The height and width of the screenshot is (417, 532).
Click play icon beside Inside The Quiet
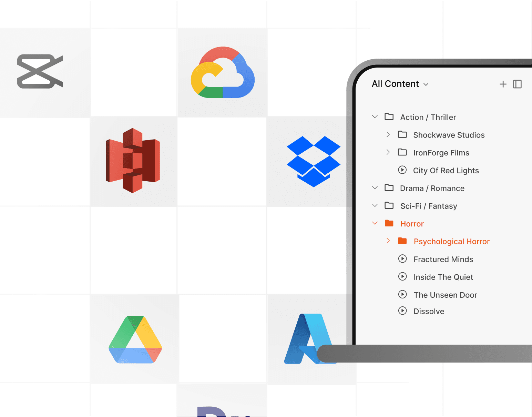[x=402, y=276]
